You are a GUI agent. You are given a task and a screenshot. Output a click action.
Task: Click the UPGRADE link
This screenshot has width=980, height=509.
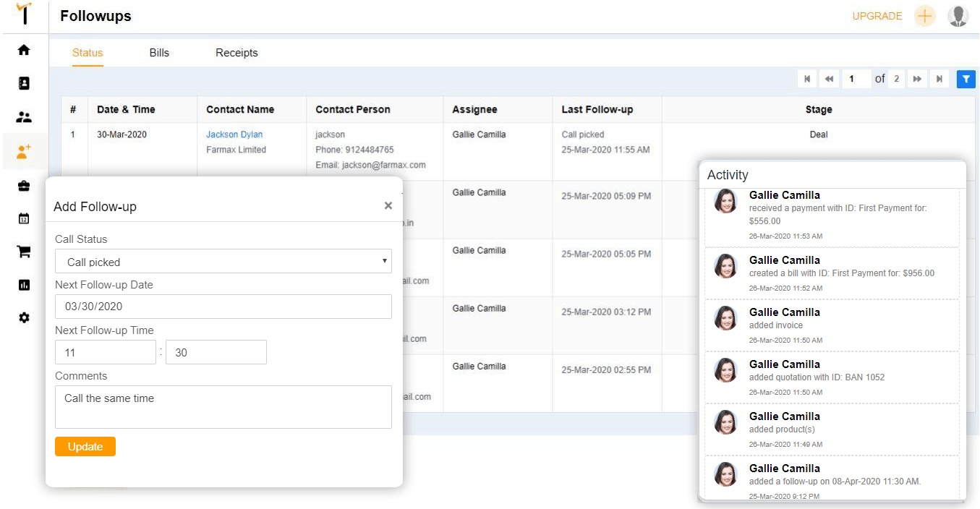tap(877, 16)
